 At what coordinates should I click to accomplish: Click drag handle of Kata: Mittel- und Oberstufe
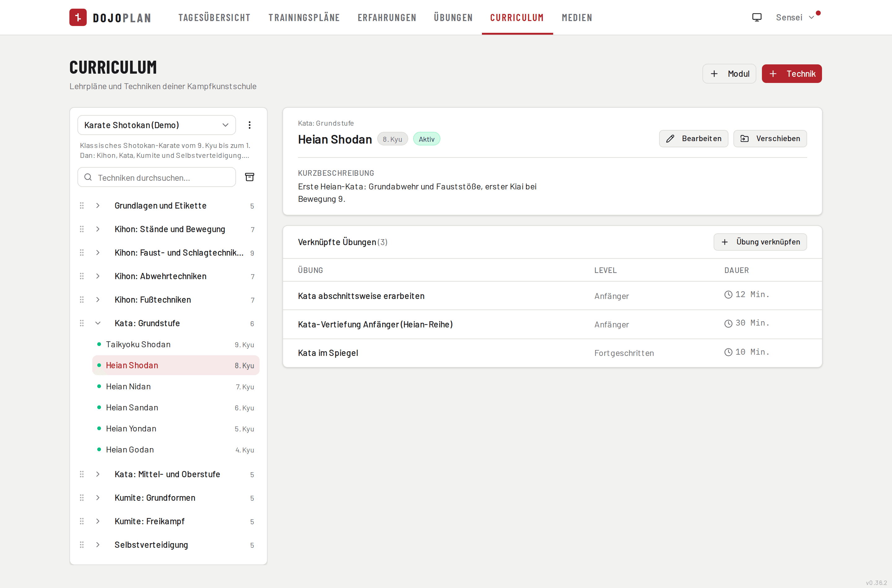(x=82, y=474)
